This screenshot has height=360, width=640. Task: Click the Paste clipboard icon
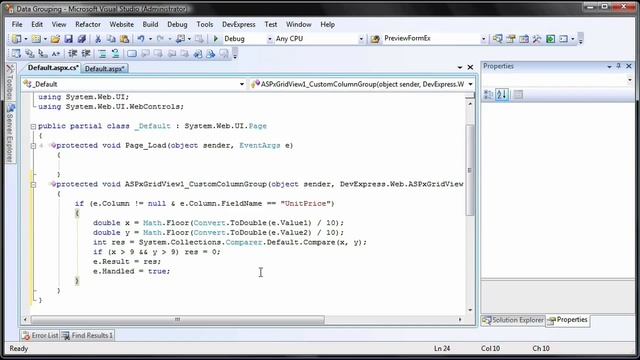(x=124, y=39)
